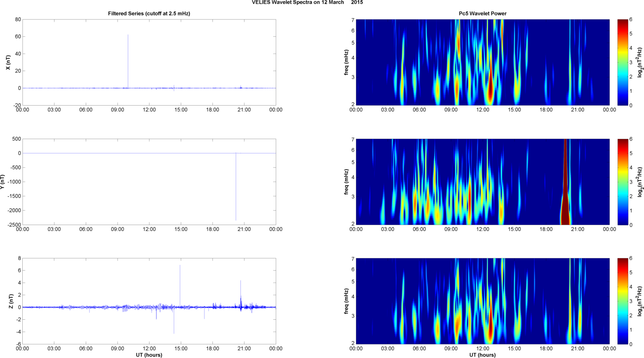This screenshot has height=358, width=644.
Task: Click the log2(nT²/Hz) label of the Y wavelet colorbar
Action: [x=640, y=182]
